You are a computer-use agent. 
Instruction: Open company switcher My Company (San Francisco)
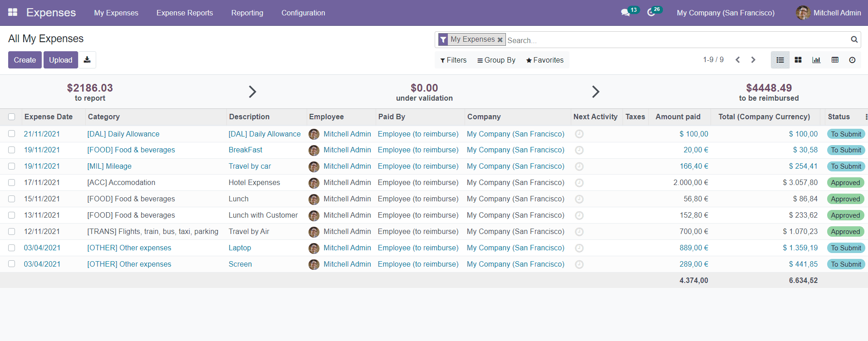726,13
